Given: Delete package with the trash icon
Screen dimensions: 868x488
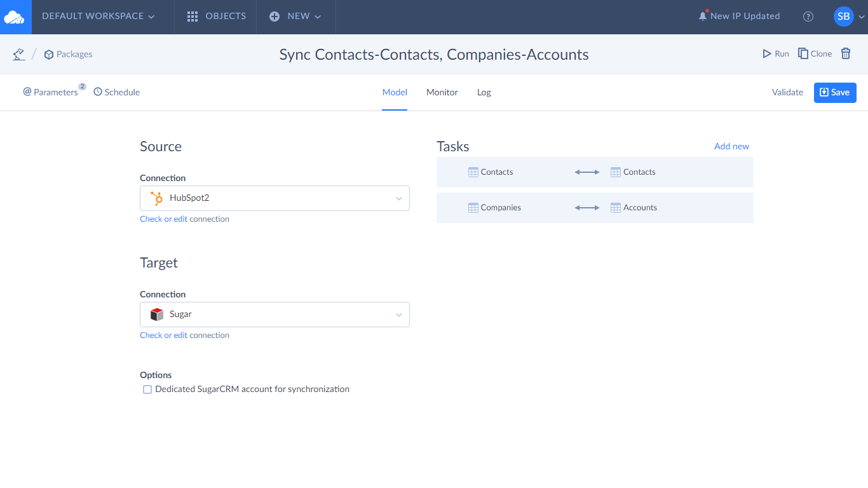Looking at the screenshot, I should coord(846,54).
